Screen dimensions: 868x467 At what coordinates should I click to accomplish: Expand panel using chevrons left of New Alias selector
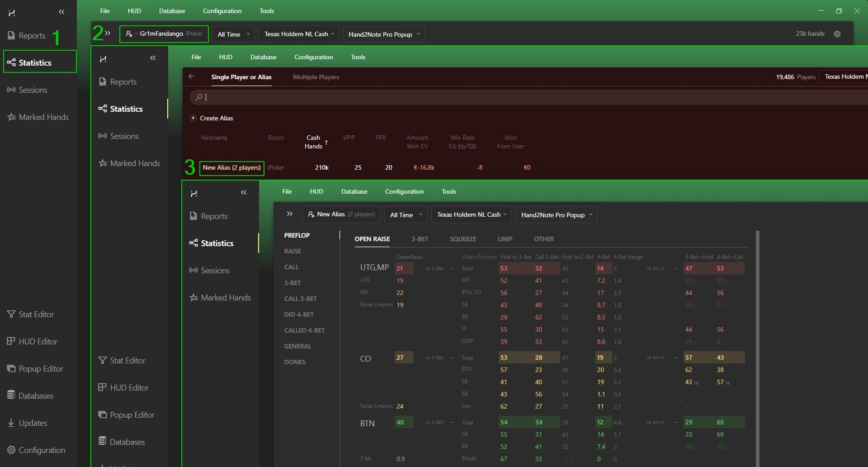(290, 214)
